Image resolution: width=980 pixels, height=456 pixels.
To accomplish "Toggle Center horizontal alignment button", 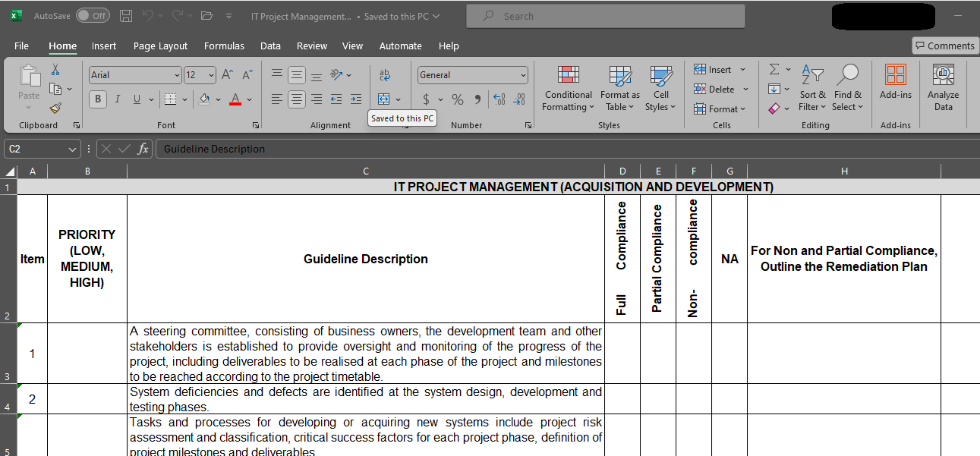I will pyautogui.click(x=297, y=99).
